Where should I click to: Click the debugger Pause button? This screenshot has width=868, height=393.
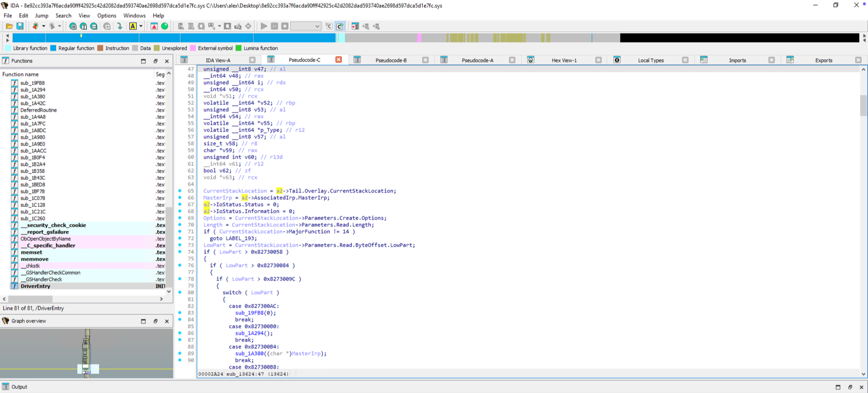(x=274, y=26)
